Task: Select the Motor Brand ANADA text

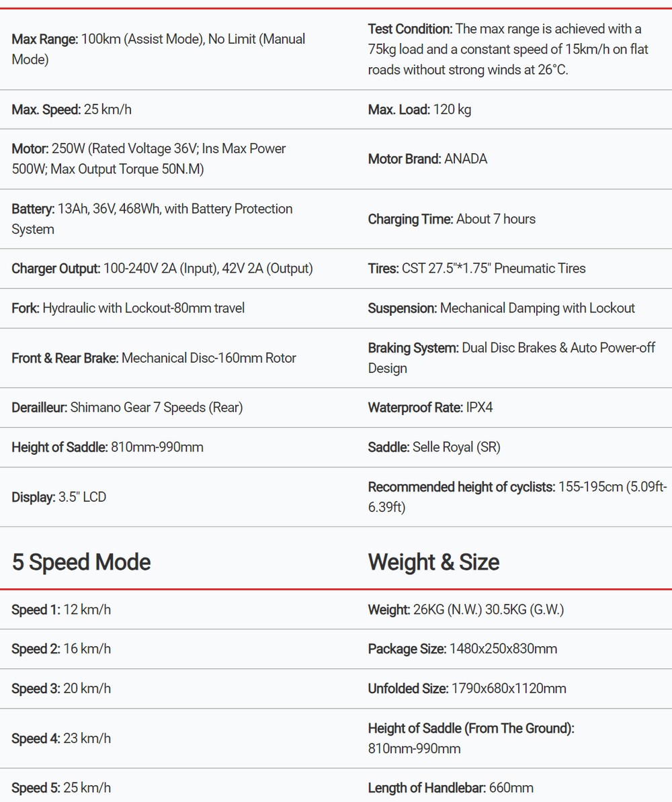Action: click(x=427, y=159)
